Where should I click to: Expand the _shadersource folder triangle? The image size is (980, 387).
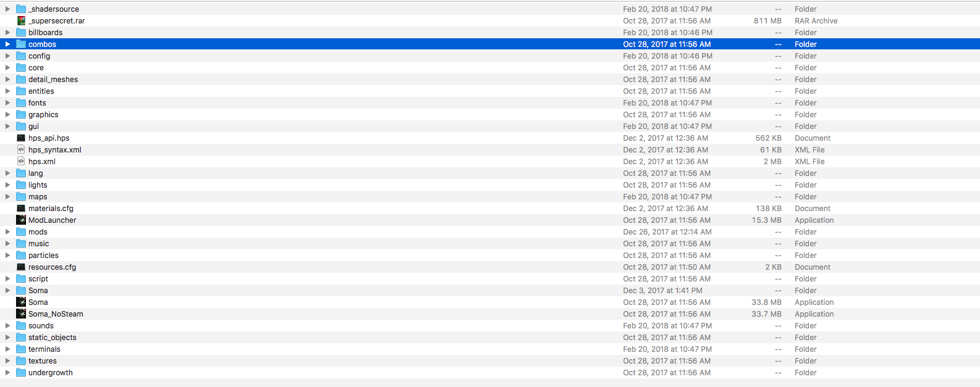pos(7,9)
